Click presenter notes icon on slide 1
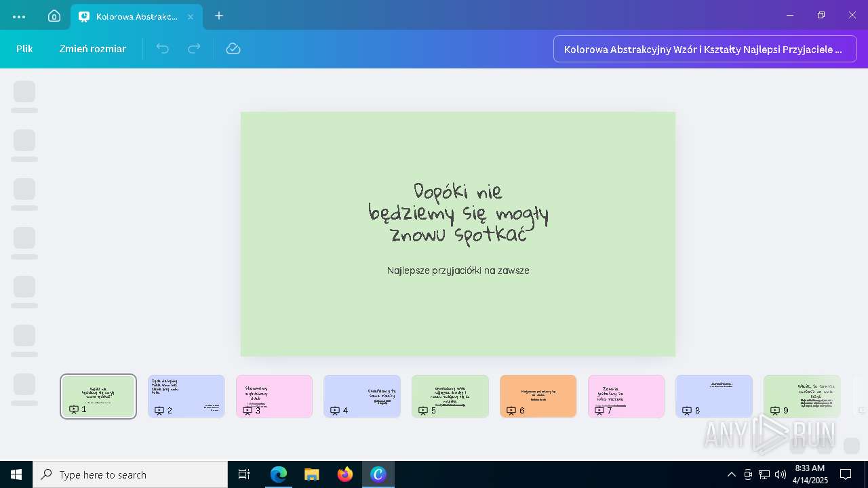The width and height of the screenshot is (868, 488). coord(74,409)
